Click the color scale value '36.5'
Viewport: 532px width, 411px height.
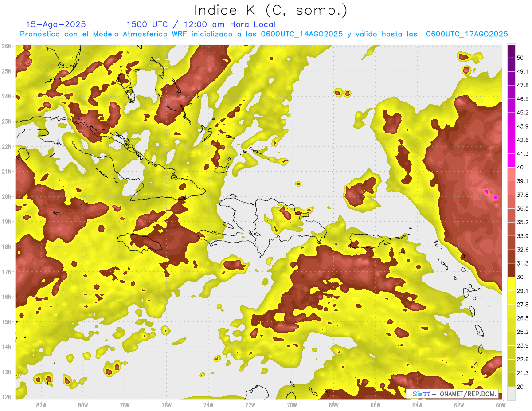tap(522, 208)
